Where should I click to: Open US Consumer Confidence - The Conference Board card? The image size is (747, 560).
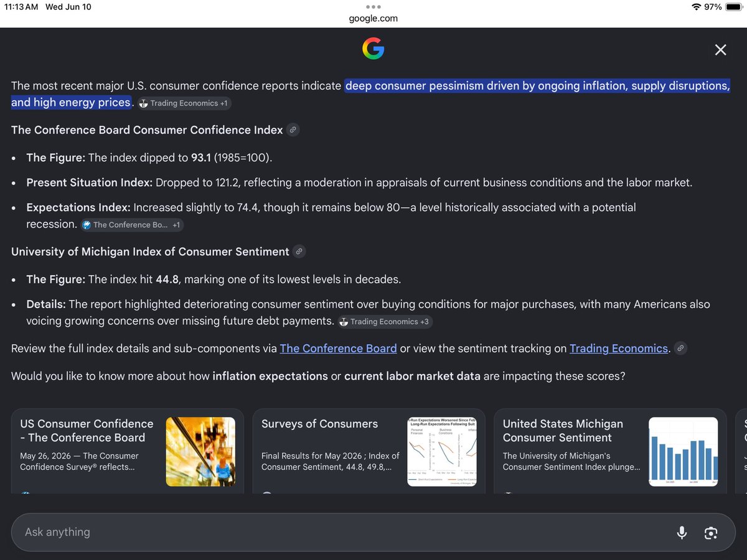pyautogui.click(x=127, y=451)
